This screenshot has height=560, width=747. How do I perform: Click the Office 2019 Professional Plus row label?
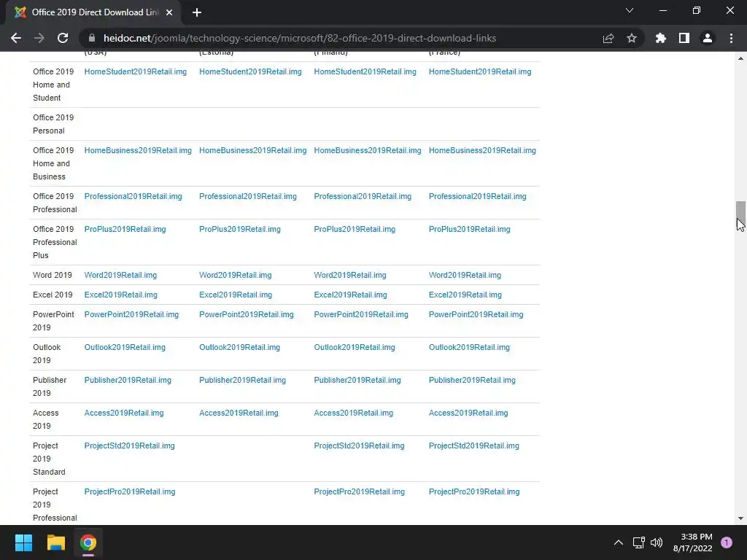tap(55, 242)
